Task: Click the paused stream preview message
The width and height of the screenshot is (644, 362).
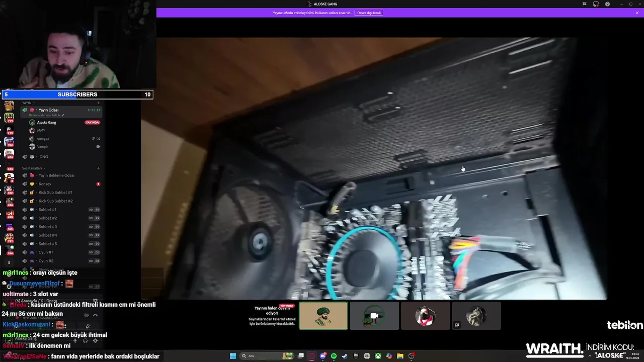Action: coord(272,316)
